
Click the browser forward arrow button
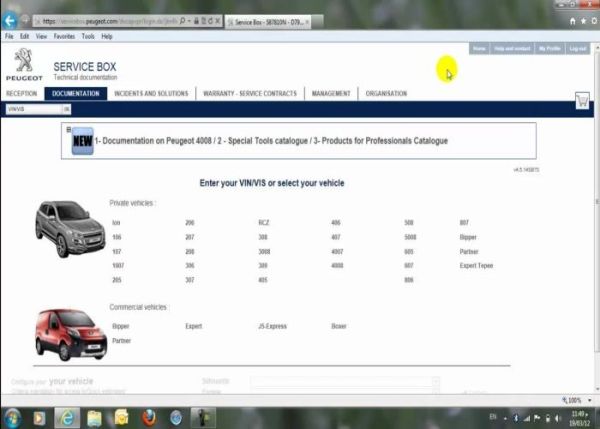point(25,19)
